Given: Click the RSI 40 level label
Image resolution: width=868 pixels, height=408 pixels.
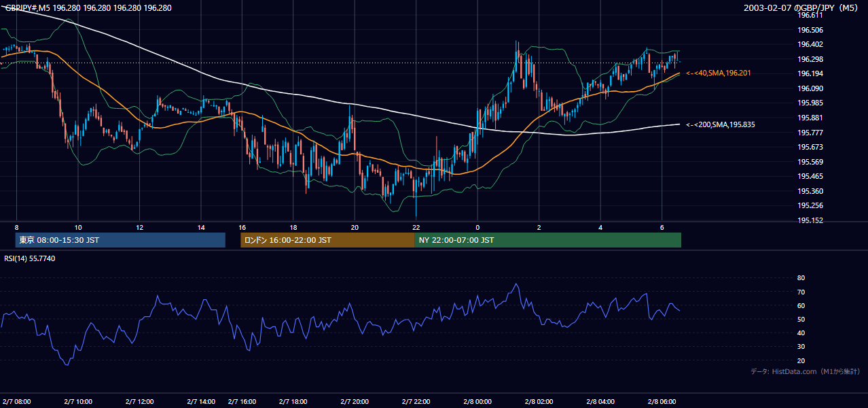Looking at the screenshot, I should pos(801,333).
